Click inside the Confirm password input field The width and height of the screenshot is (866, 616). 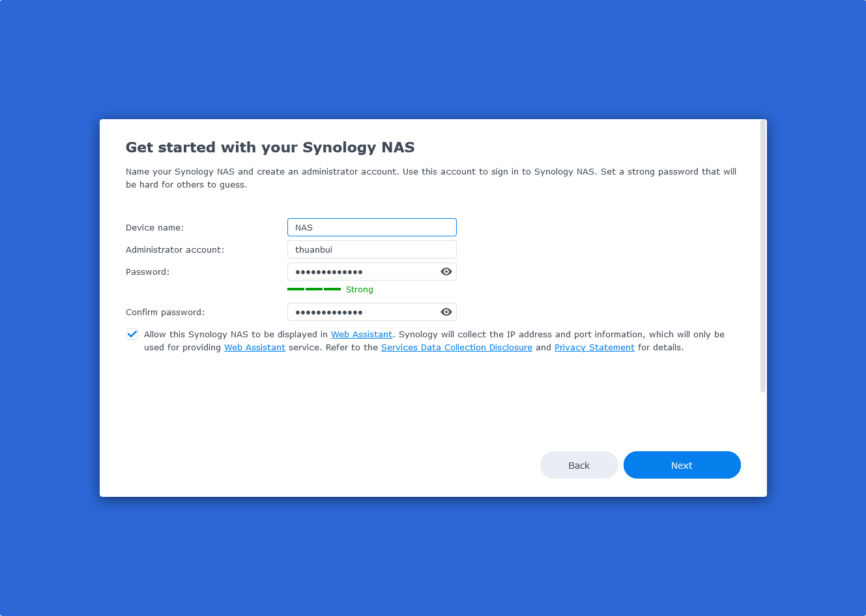[362, 312]
